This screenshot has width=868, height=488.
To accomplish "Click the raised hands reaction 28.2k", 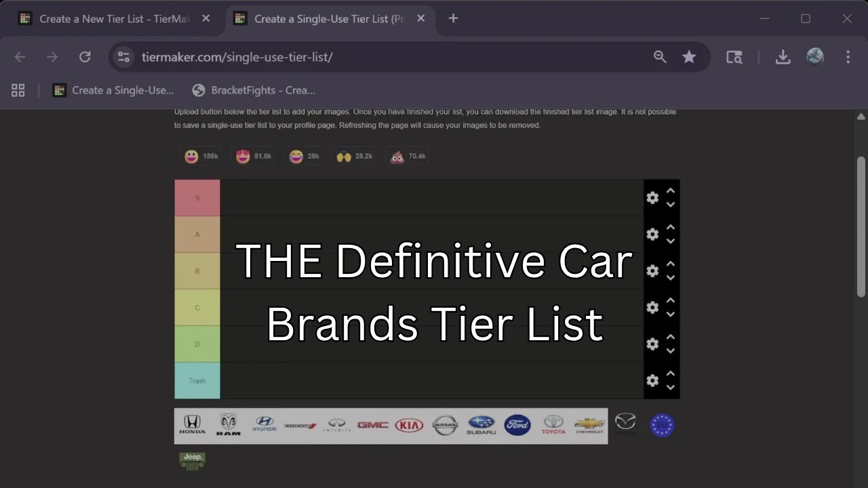I will coord(353,157).
